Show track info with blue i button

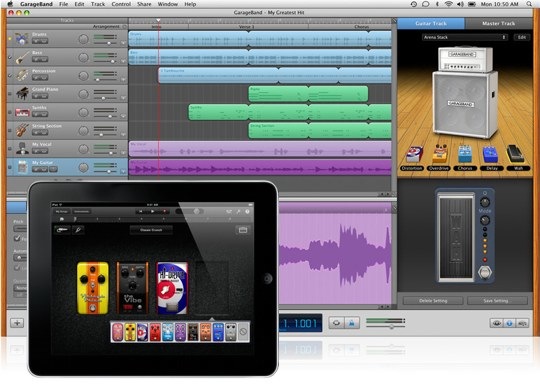pos(509,323)
